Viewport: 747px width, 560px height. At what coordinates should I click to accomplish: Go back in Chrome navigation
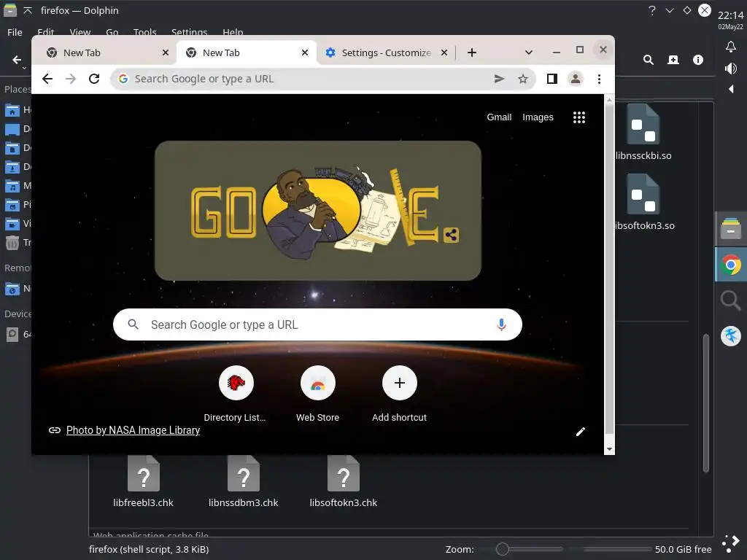coord(47,79)
